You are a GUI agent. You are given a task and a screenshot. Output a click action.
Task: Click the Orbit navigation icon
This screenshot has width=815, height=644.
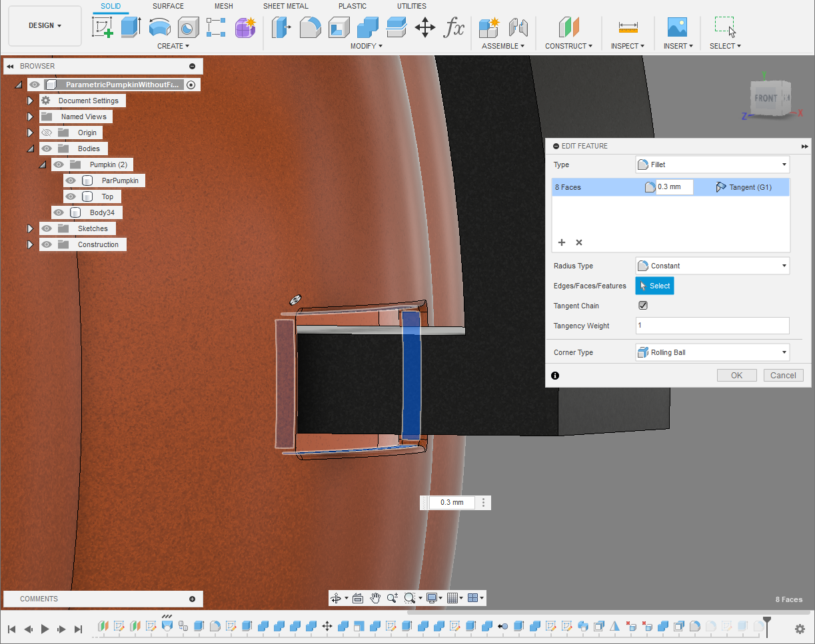point(336,598)
